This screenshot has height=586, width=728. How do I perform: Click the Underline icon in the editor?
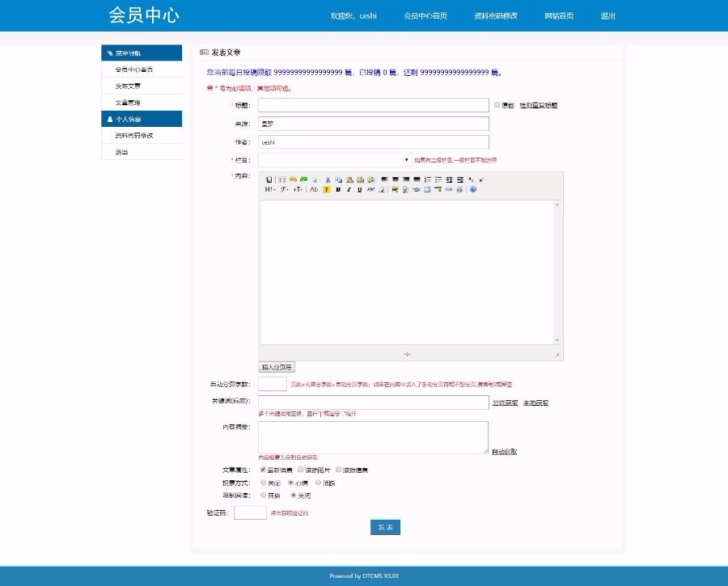point(359,192)
